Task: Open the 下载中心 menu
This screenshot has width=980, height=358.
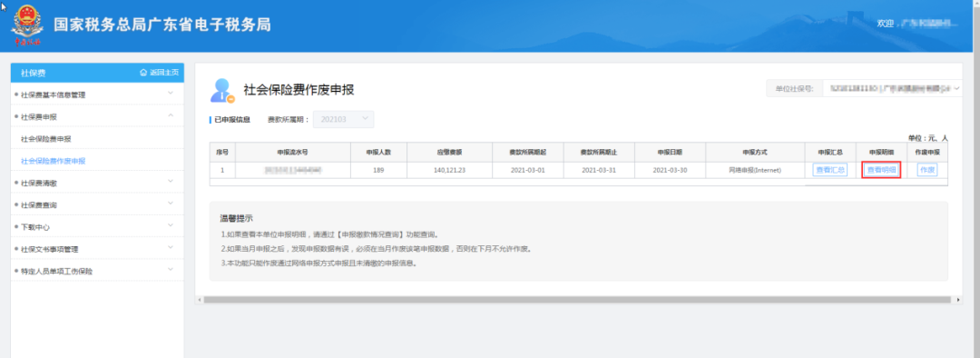Action: pos(97,226)
